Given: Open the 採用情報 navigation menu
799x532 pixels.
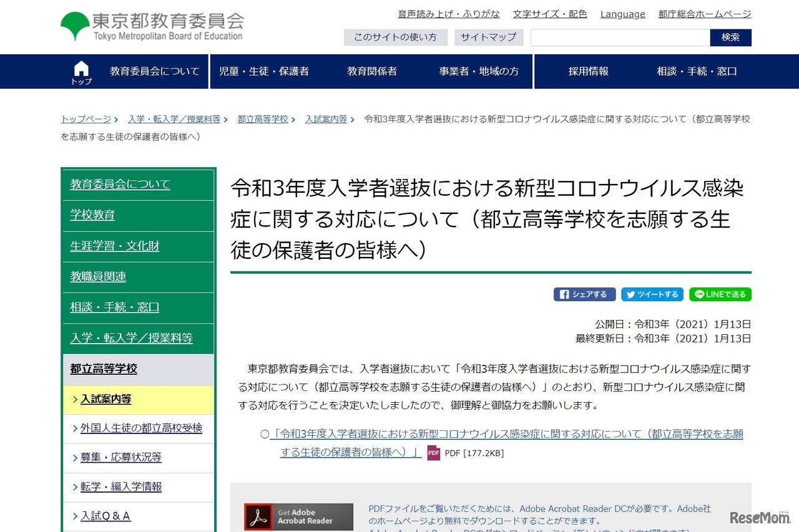Looking at the screenshot, I should pyautogui.click(x=587, y=71).
